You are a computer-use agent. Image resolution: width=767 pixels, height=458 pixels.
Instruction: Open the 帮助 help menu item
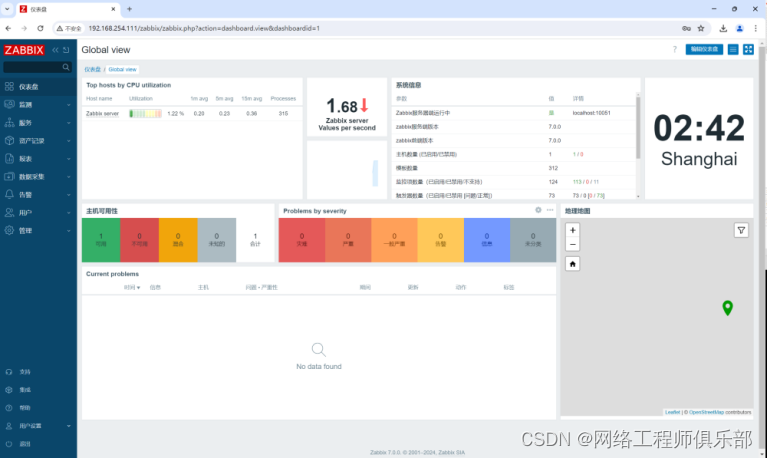click(38, 408)
